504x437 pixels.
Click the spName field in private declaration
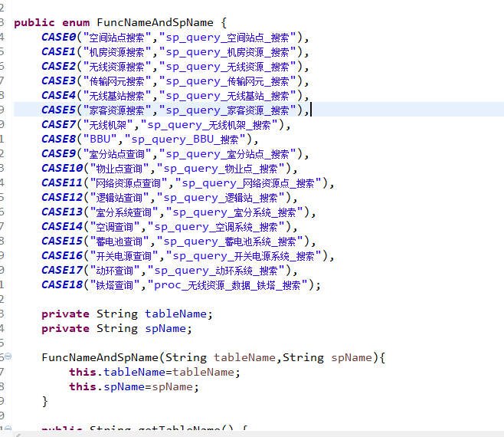(165, 328)
